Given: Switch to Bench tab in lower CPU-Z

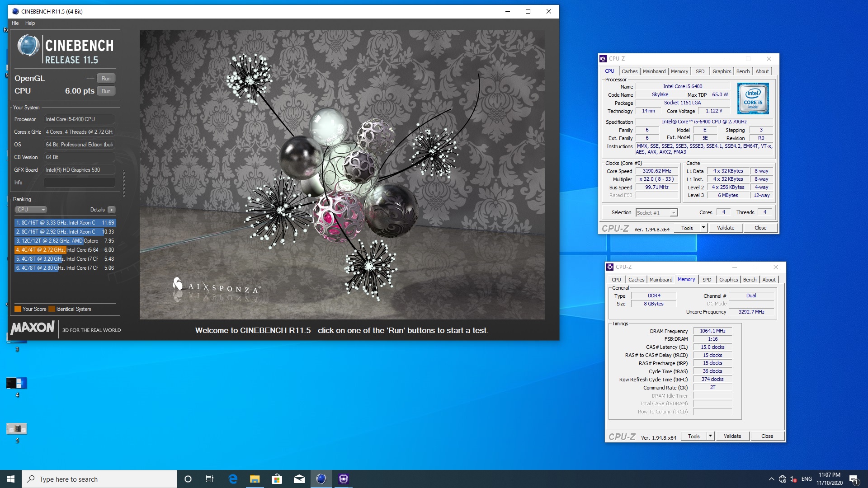Looking at the screenshot, I should pos(750,280).
